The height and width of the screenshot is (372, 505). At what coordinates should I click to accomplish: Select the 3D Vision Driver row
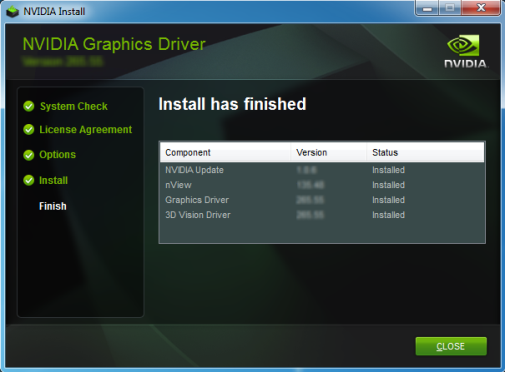[322, 215]
